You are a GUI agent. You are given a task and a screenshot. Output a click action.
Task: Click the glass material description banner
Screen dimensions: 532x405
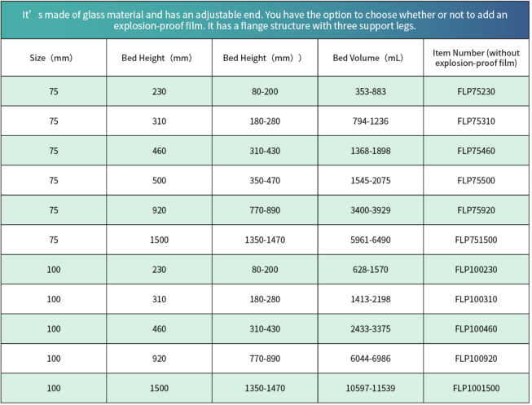[266, 19]
